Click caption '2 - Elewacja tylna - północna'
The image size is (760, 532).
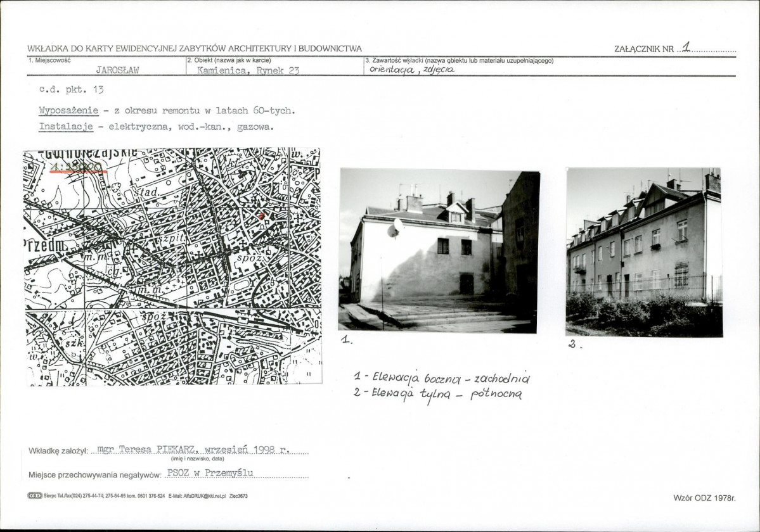pos(437,393)
